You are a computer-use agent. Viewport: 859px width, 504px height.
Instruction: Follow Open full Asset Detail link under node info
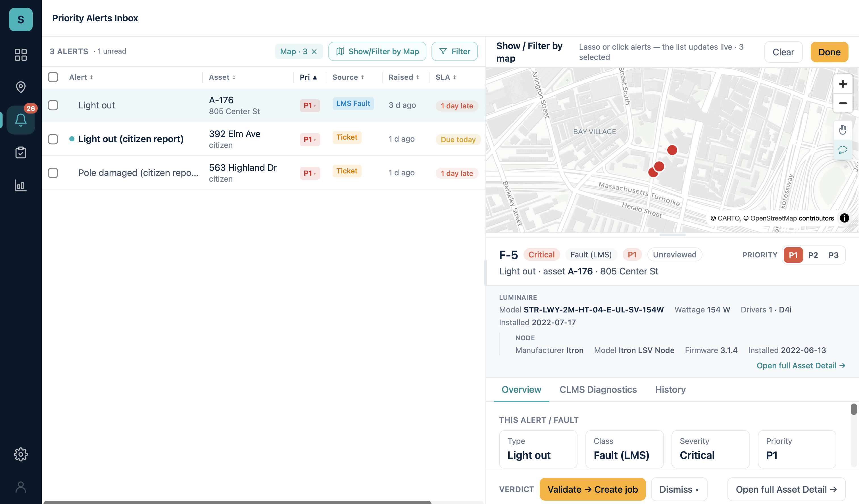[x=801, y=366]
